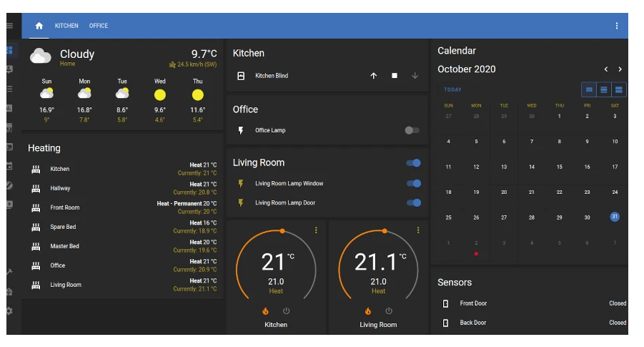644x347 pixels.
Task: Click the Home view icon tab
Action: [x=39, y=26]
